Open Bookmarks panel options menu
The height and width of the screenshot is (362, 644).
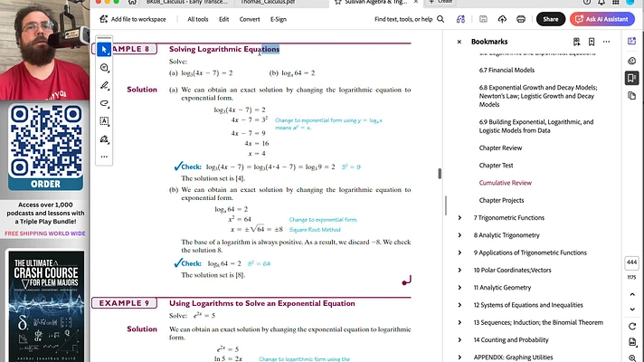coord(606,42)
